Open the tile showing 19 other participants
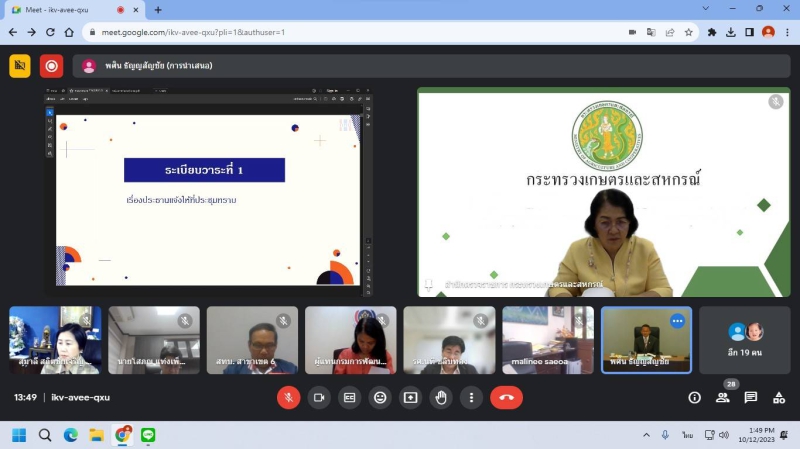 click(x=745, y=340)
